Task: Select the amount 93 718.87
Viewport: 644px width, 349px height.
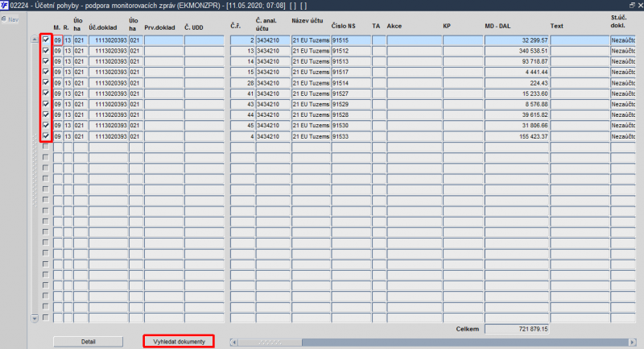Action: [517, 62]
